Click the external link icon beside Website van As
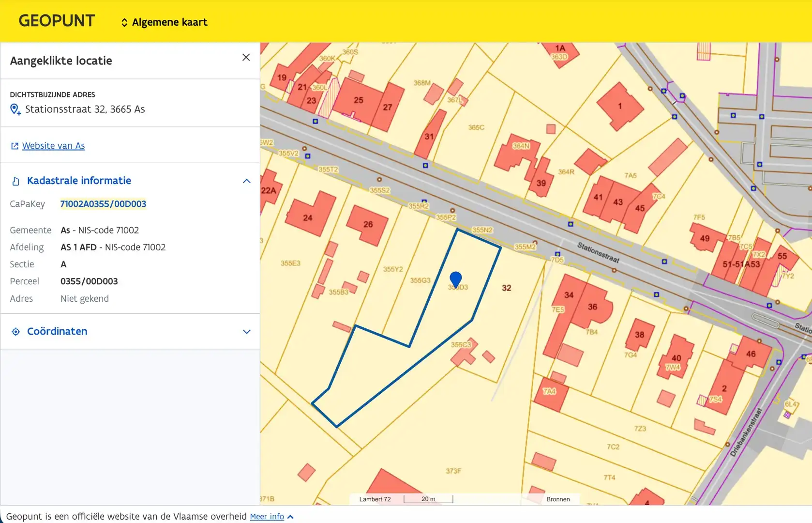812x523 pixels. point(15,146)
